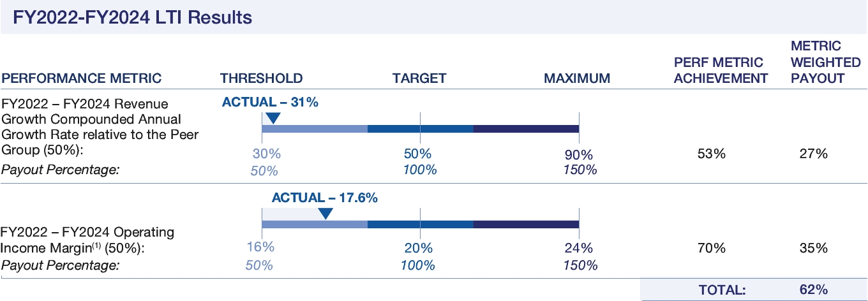Click the ACTUAL – 31% label
868x301 pixels.
point(270,102)
